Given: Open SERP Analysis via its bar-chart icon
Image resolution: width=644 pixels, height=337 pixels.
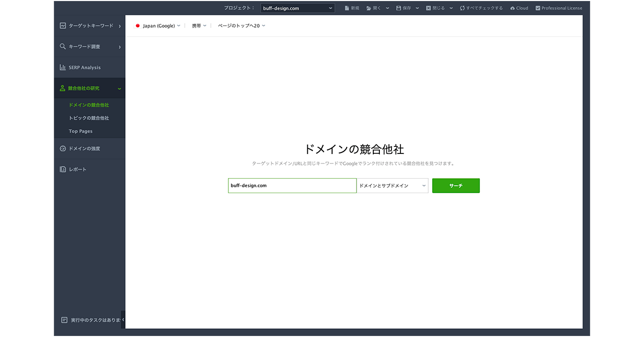Looking at the screenshot, I should [63, 67].
